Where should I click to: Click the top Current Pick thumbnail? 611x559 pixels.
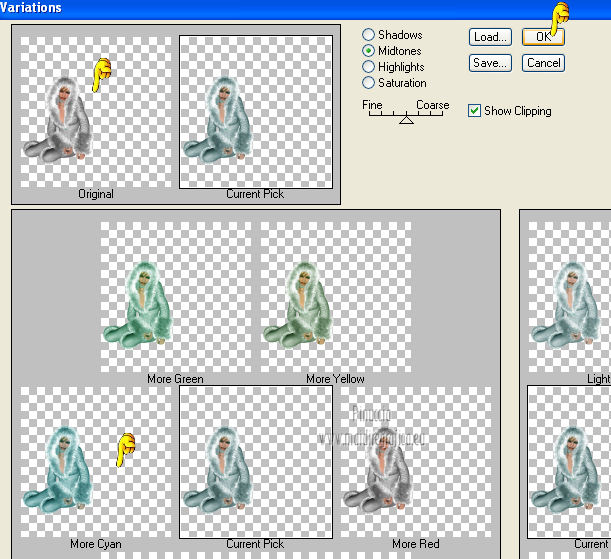pos(256,112)
